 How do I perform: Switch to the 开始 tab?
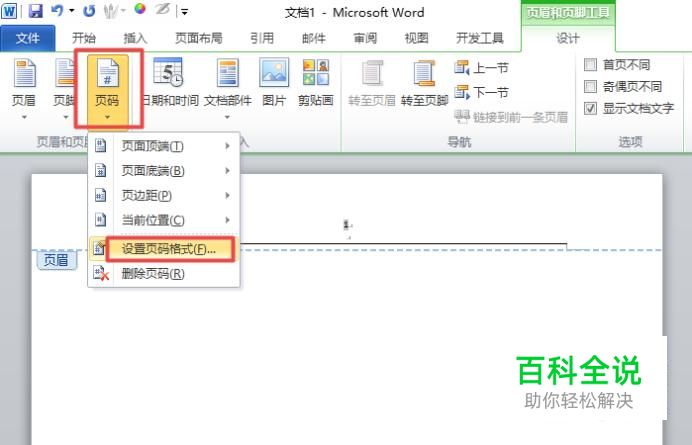[84, 38]
